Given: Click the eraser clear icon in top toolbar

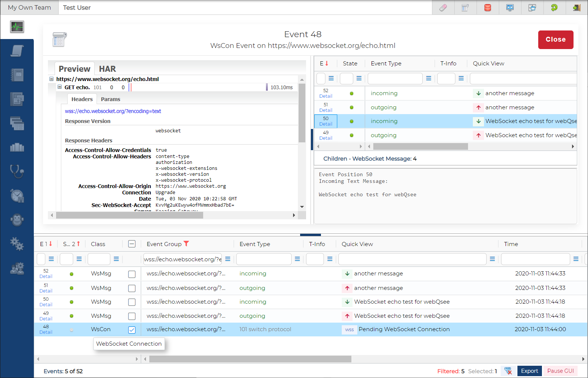Looking at the screenshot, I should click(443, 7).
